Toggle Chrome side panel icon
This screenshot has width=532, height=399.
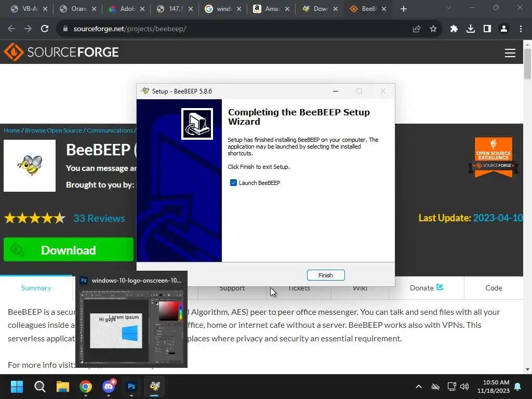pyautogui.click(x=487, y=29)
